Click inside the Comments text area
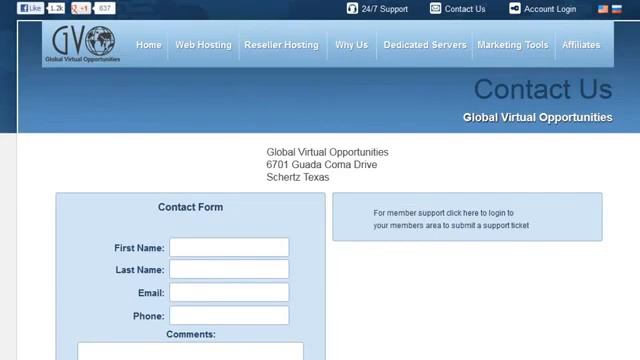This screenshot has width=640, height=360. pyautogui.click(x=191, y=351)
